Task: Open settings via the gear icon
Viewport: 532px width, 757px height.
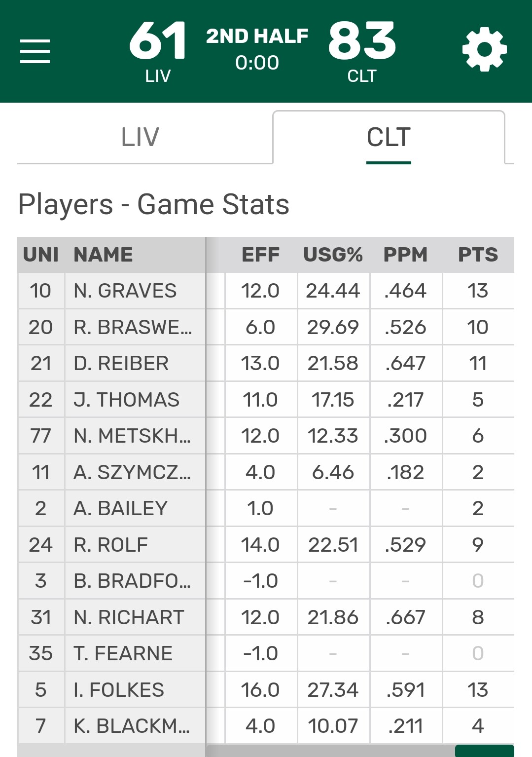Action: click(484, 49)
